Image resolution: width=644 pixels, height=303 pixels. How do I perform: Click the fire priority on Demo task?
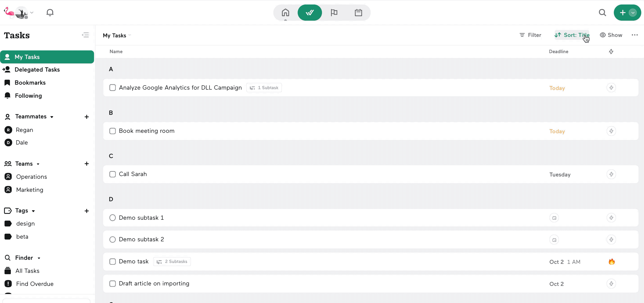[612, 262]
